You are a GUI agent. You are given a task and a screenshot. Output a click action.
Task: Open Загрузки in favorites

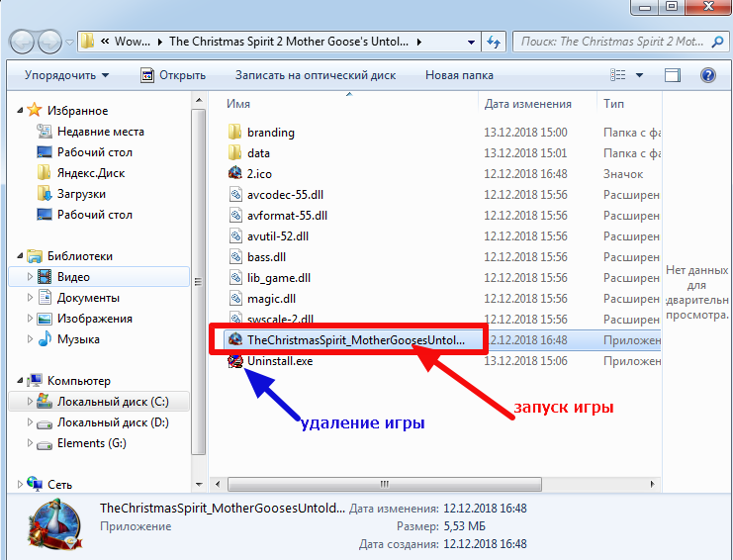(81, 194)
